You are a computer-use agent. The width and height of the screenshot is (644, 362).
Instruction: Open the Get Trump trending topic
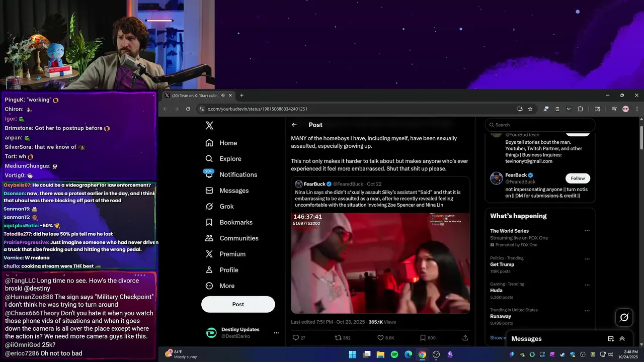pos(502,264)
